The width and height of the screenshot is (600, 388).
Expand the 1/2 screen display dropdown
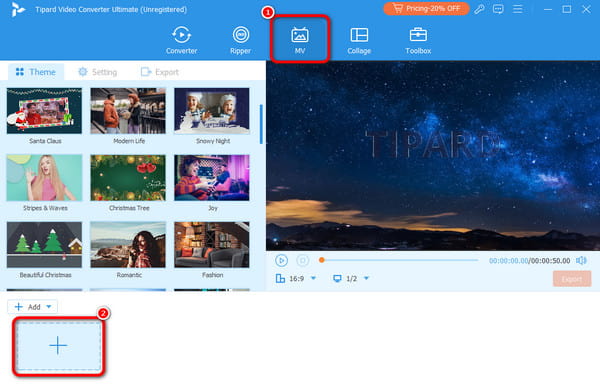(x=366, y=278)
